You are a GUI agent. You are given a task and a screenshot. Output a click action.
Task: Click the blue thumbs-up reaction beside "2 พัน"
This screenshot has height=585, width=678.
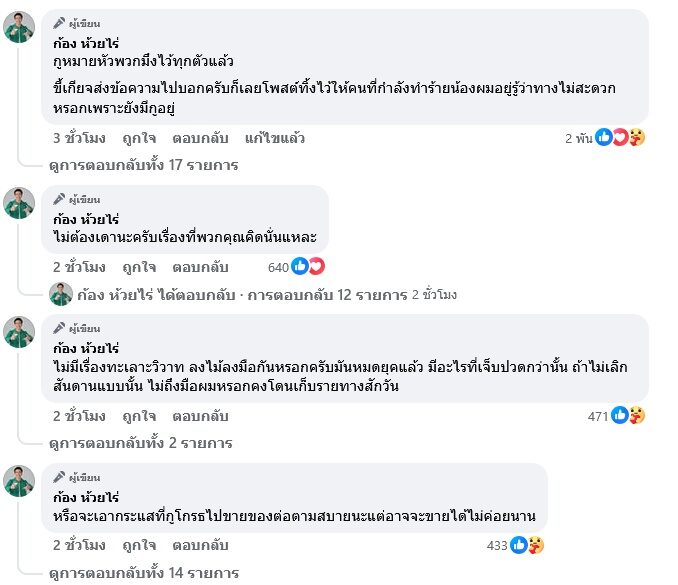pos(603,138)
